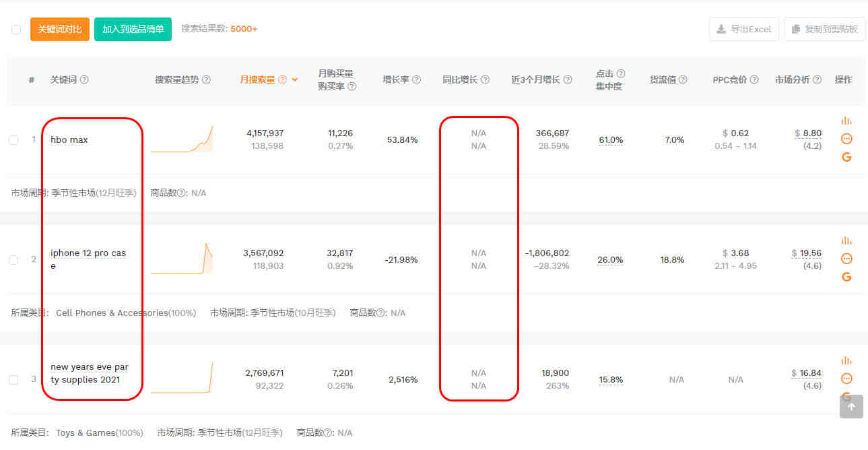
Task: Click help icon next to 近3个月增长 header
Action: [x=568, y=79]
